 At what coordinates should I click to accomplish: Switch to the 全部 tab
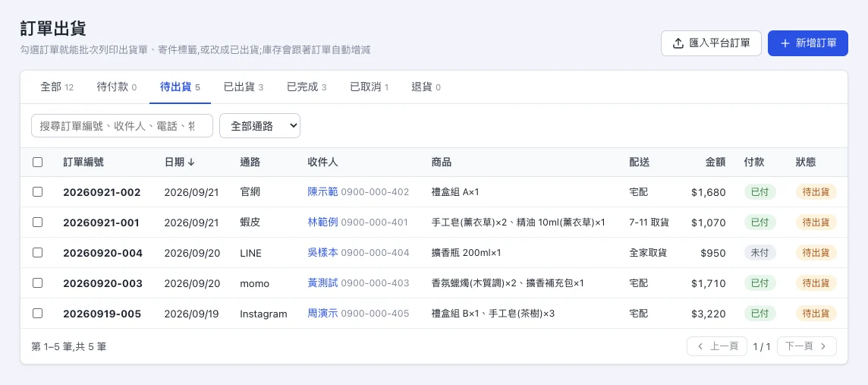coord(57,87)
